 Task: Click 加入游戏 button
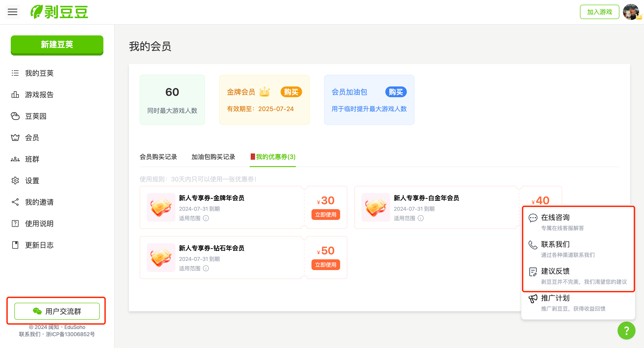tap(599, 12)
